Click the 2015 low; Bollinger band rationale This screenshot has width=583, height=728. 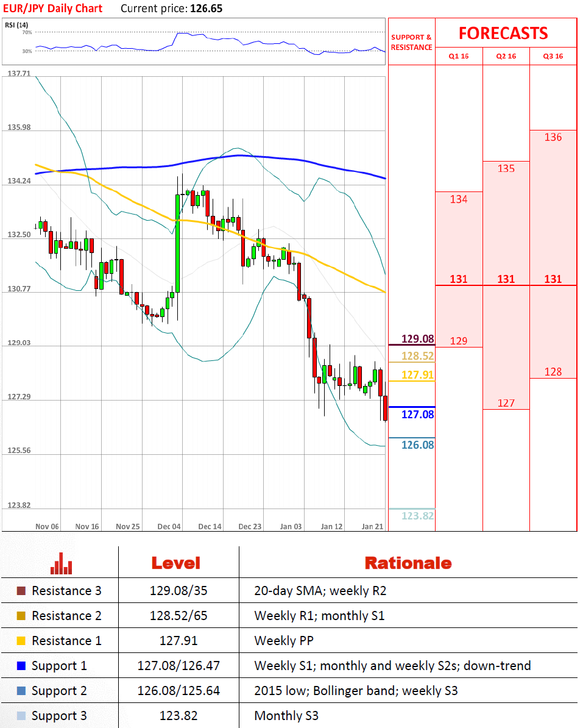[356, 691]
